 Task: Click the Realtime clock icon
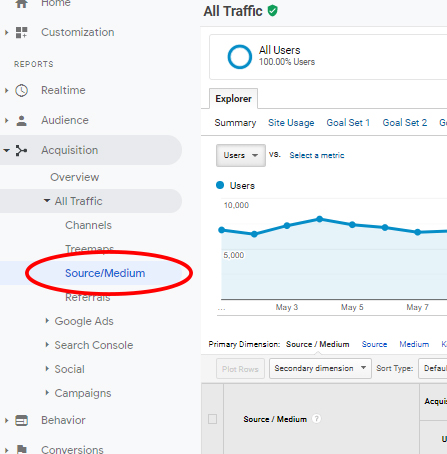tap(22, 90)
